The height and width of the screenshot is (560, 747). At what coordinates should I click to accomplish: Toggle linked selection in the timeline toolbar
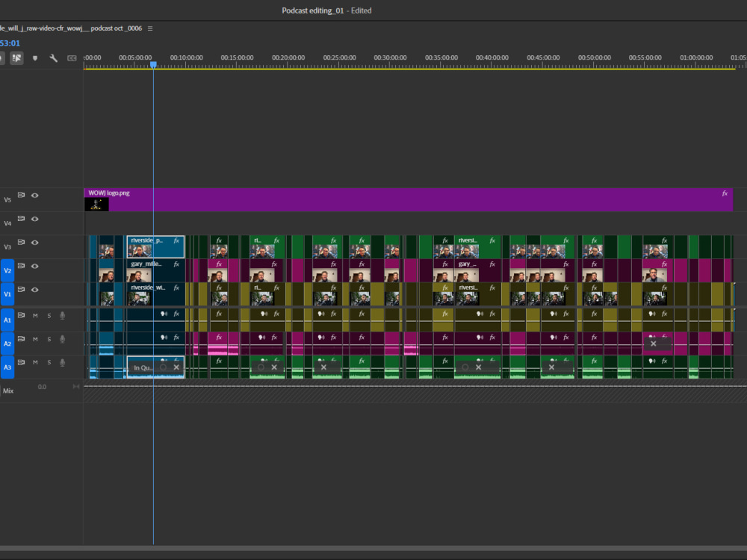click(x=16, y=58)
